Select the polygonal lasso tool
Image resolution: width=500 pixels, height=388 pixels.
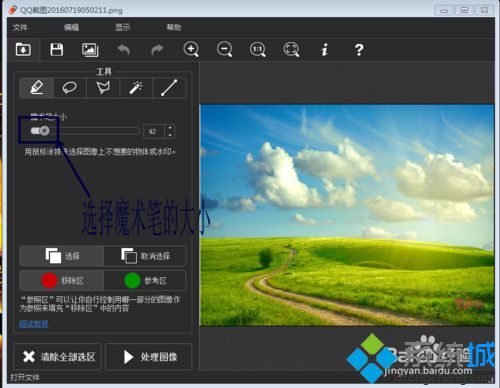coord(103,88)
